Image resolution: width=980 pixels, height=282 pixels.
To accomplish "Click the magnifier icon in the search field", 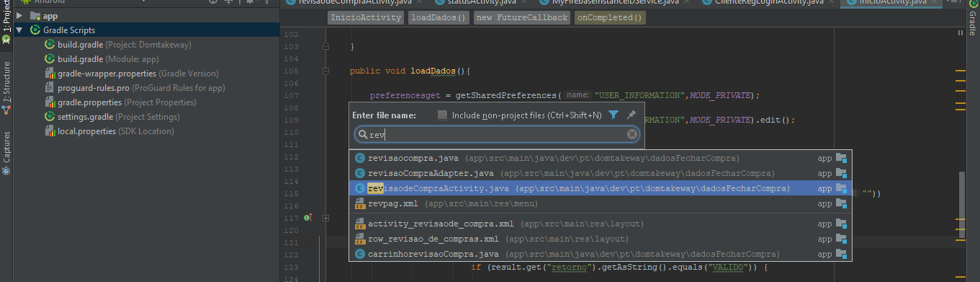I will [x=361, y=135].
